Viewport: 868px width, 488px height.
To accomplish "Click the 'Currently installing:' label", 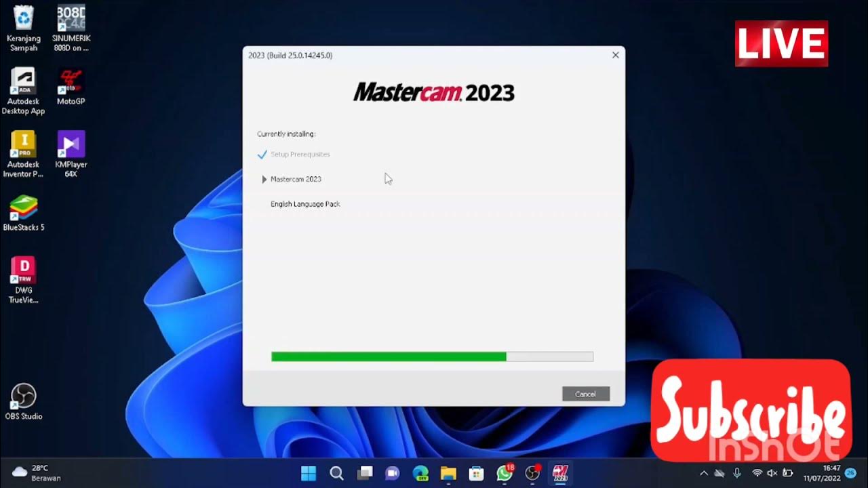I will coord(286,134).
